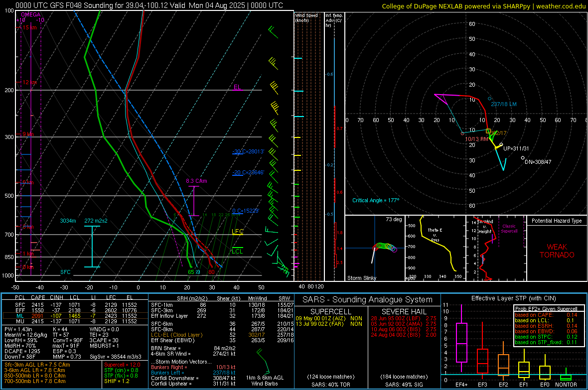Click the 10/13 RM hodograph label

(476, 139)
